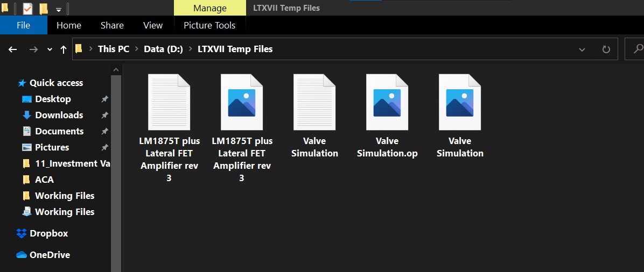Open the Picture Tools tab
The image size is (644, 272).
click(209, 25)
